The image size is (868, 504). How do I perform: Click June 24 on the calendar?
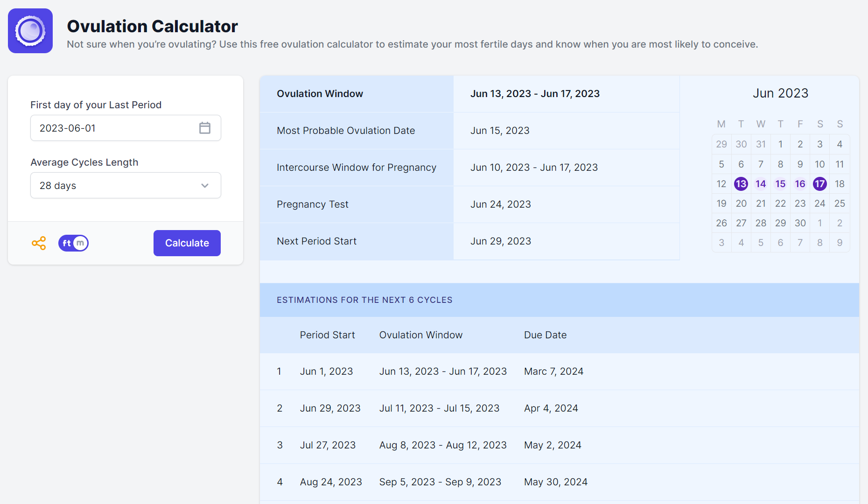820,203
